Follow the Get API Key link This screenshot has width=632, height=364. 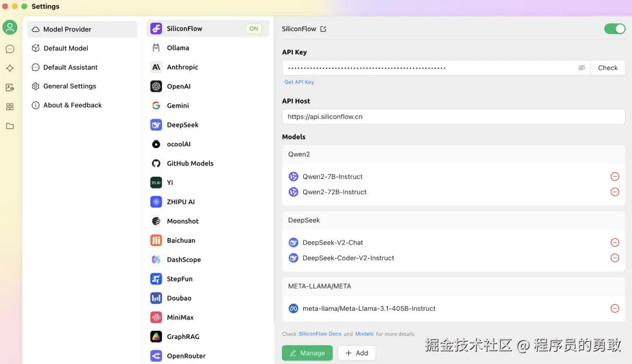tap(299, 83)
